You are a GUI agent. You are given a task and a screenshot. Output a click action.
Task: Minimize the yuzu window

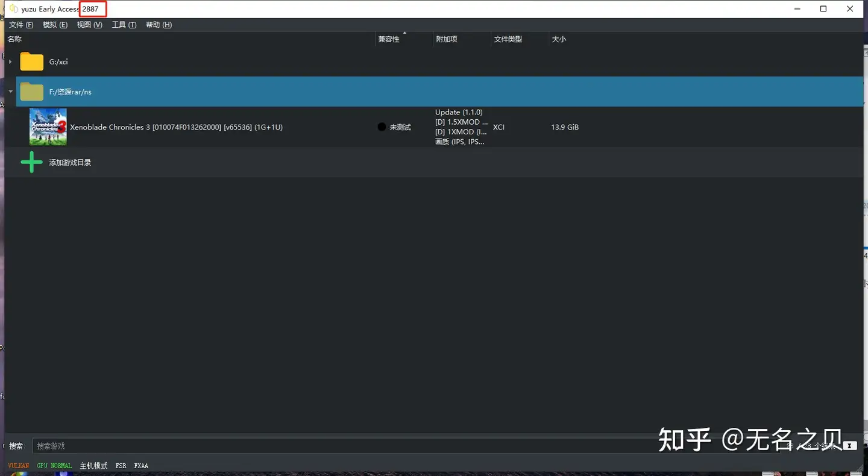pyautogui.click(x=797, y=9)
